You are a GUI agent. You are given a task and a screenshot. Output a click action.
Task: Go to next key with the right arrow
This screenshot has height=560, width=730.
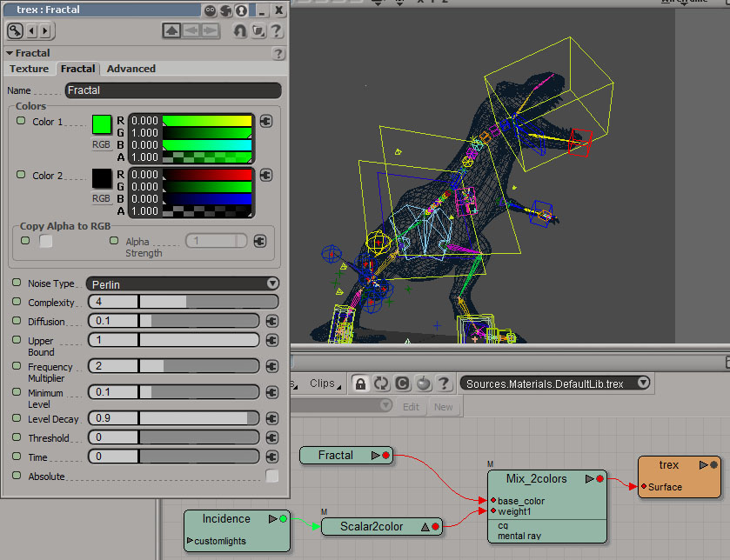45,31
